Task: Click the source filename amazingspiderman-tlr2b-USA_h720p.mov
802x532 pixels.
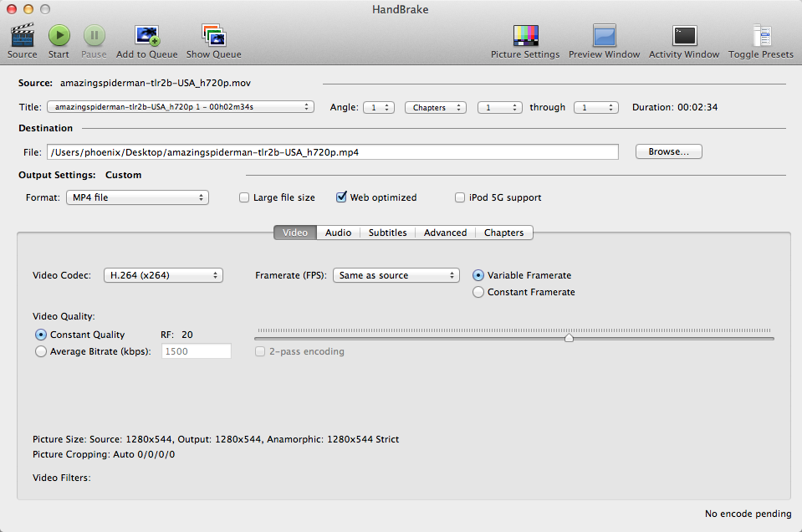Action: [156, 83]
